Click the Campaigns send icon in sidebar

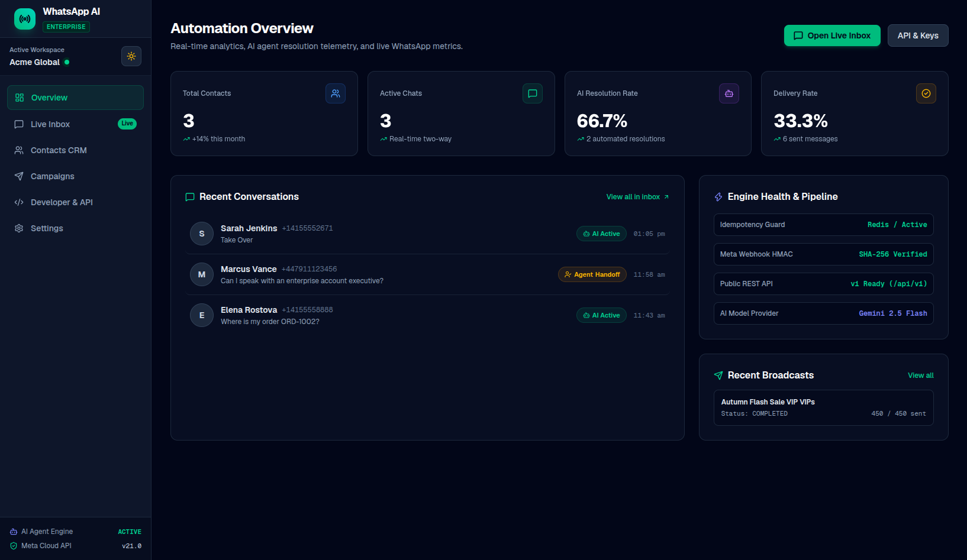click(19, 176)
